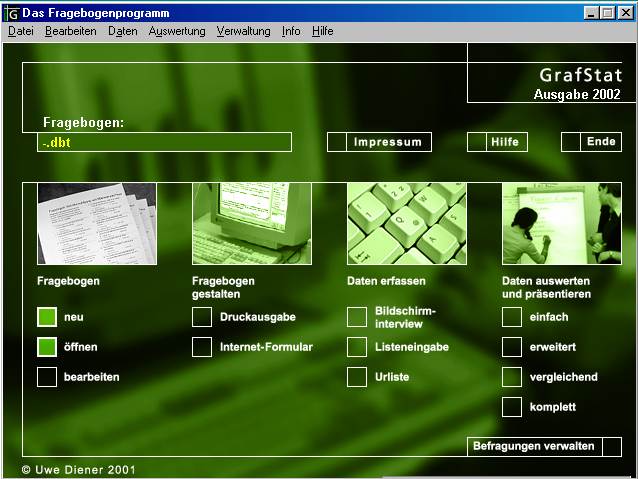Open the Auswertung menu

pyautogui.click(x=177, y=31)
